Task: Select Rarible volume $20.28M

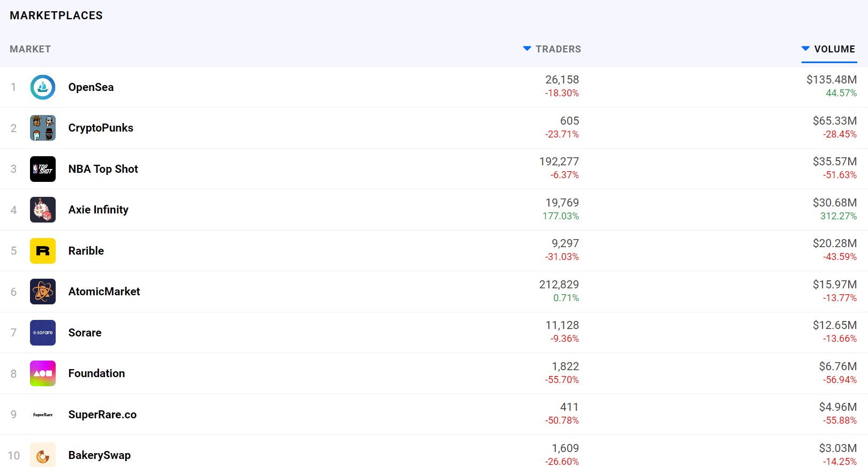Action: click(x=835, y=243)
